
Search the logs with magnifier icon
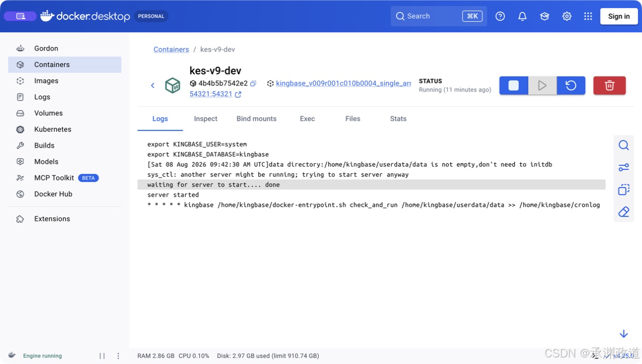(x=624, y=145)
